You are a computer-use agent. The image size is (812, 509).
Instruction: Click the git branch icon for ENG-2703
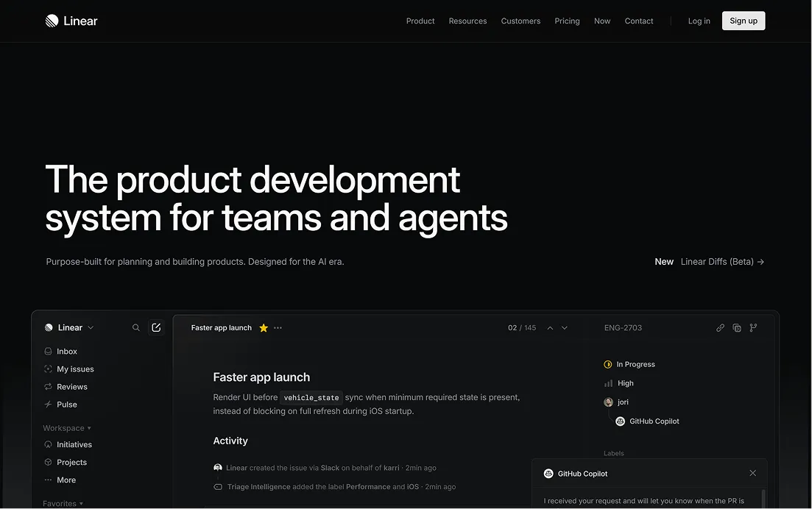753,327
